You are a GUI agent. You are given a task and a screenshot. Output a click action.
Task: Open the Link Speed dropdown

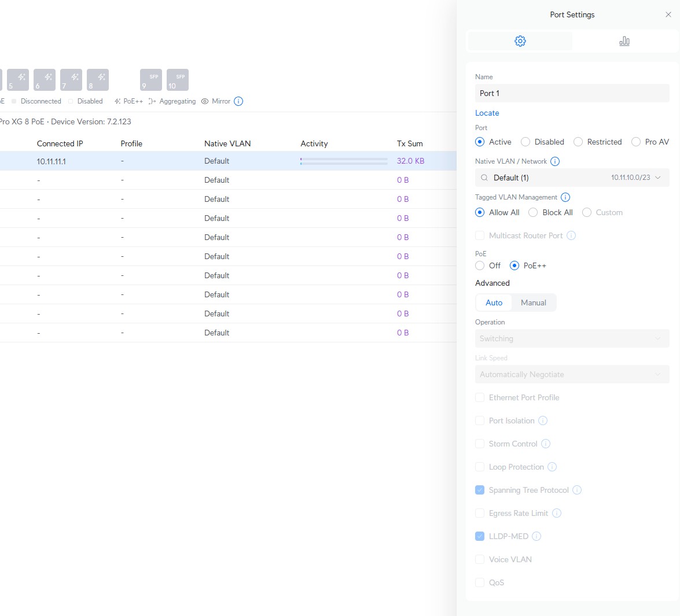coord(572,374)
